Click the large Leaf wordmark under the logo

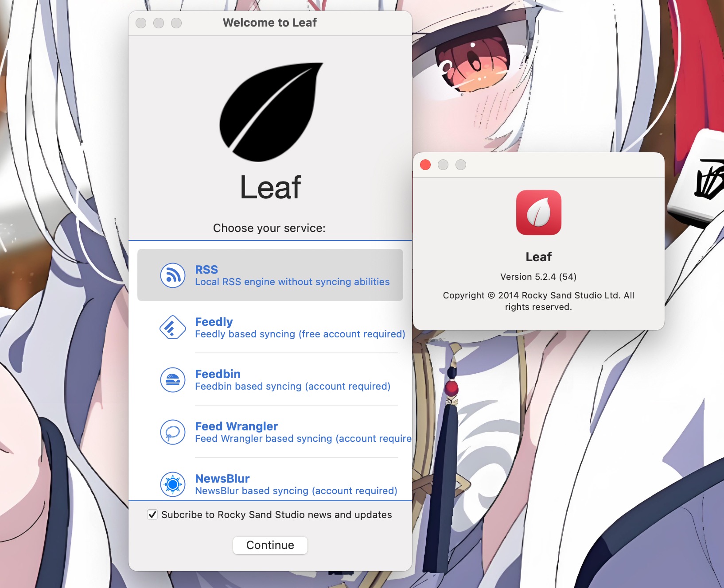pos(271,187)
